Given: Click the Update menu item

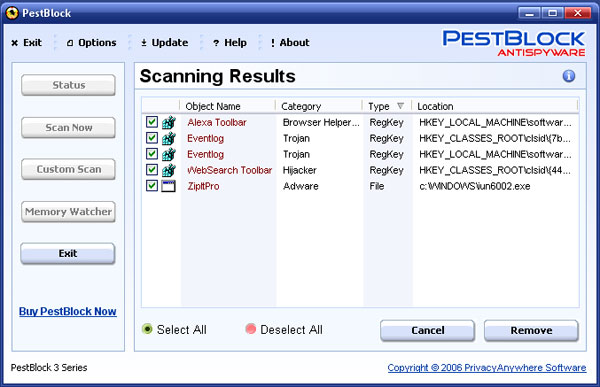Looking at the screenshot, I should coord(165,42).
